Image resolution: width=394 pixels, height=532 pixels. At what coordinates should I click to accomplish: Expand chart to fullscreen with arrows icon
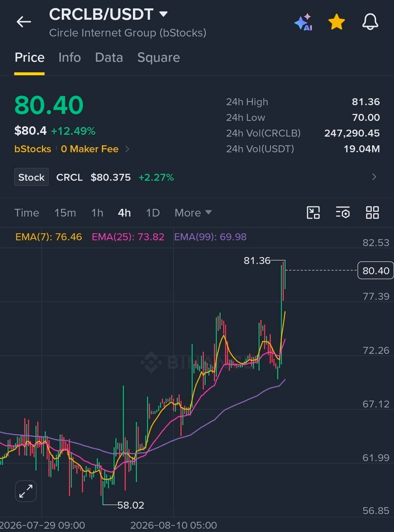(26, 491)
